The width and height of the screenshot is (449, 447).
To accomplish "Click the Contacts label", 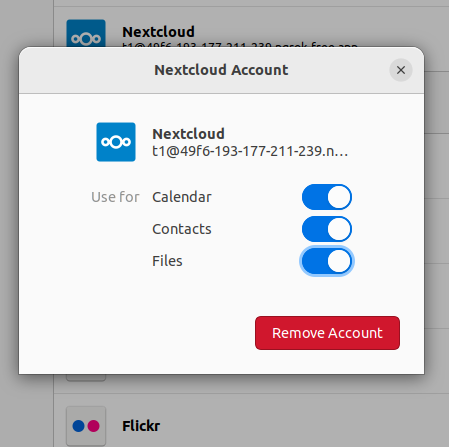I will coord(182,229).
